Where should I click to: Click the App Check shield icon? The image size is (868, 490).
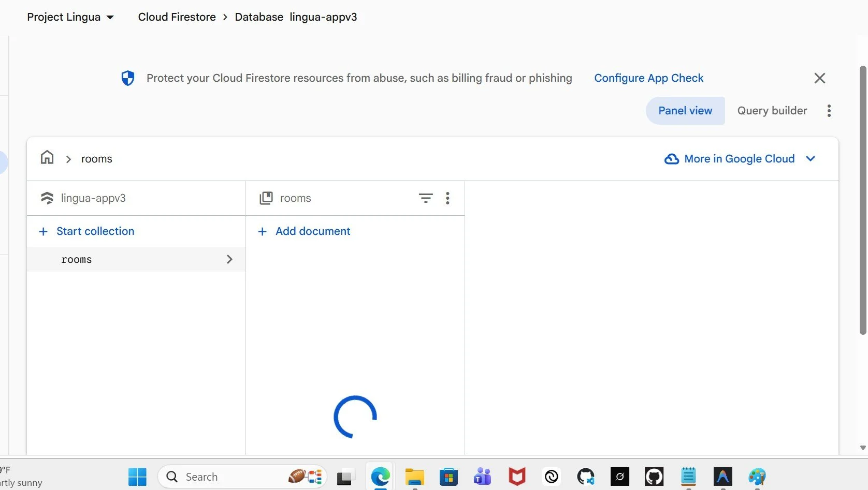[128, 78]
